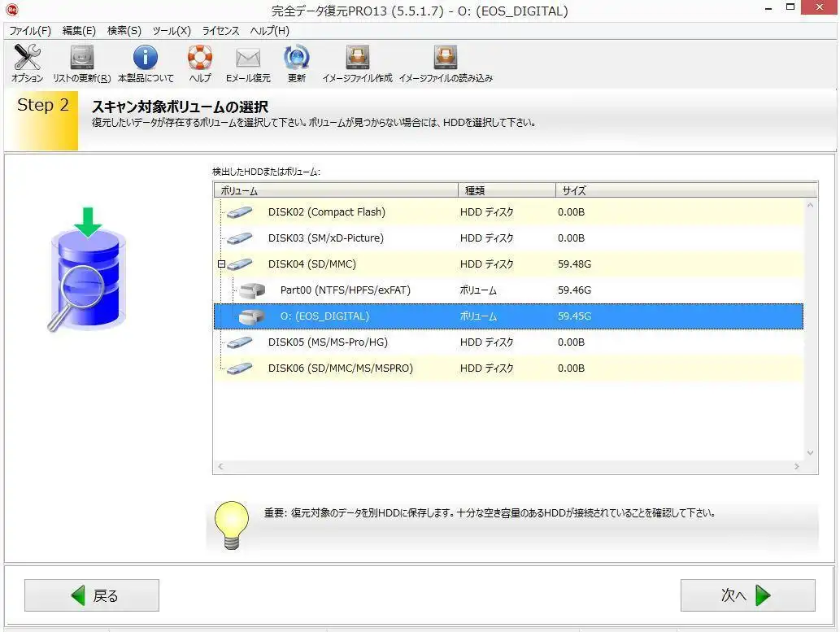Click the vertical scrollbar down arrow

(810, 453)
